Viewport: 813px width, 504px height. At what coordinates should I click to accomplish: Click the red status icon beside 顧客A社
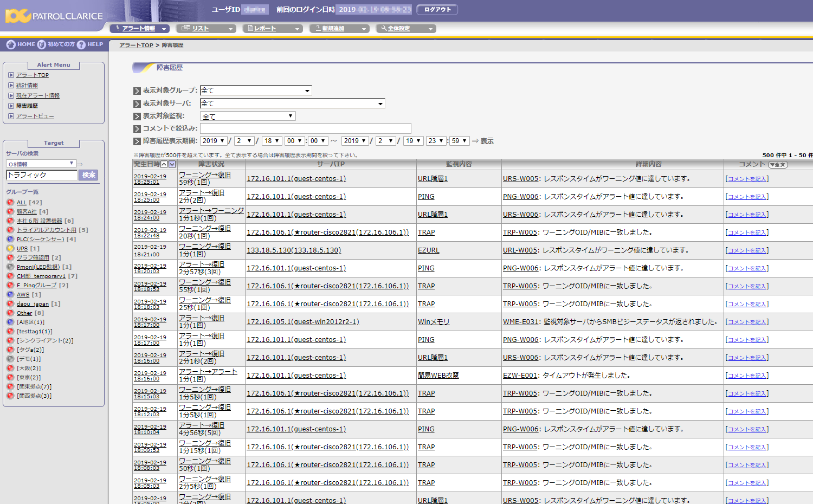pos(10,211)
